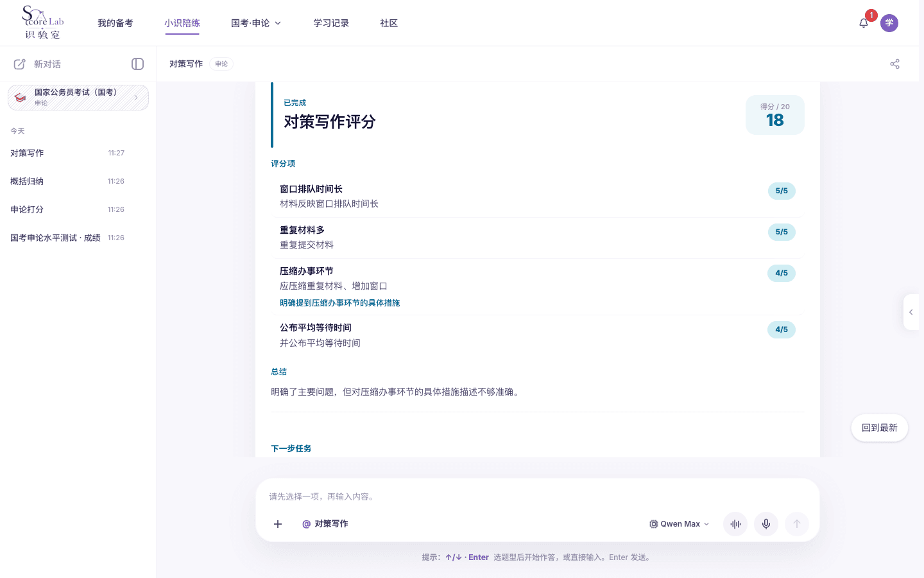Click the plus attachment icon
Image resolution: width=924 pixels, height=578 pixels.
(x=278, y=524)
